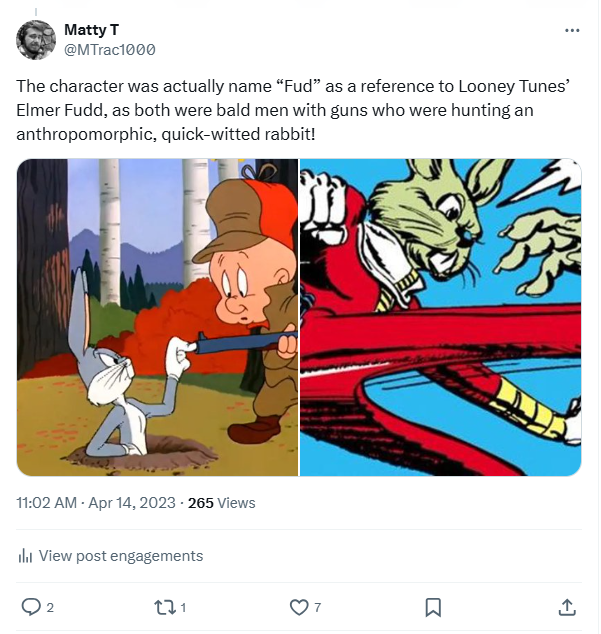
Task: Click the Matty T display name
Action: pyautogui.click(x=91, y=30)
